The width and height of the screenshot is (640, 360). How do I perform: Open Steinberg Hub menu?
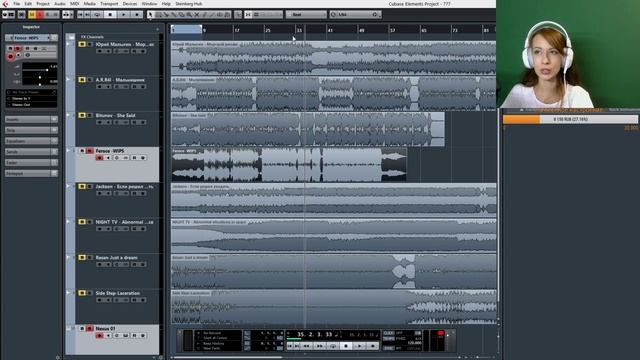189,4
